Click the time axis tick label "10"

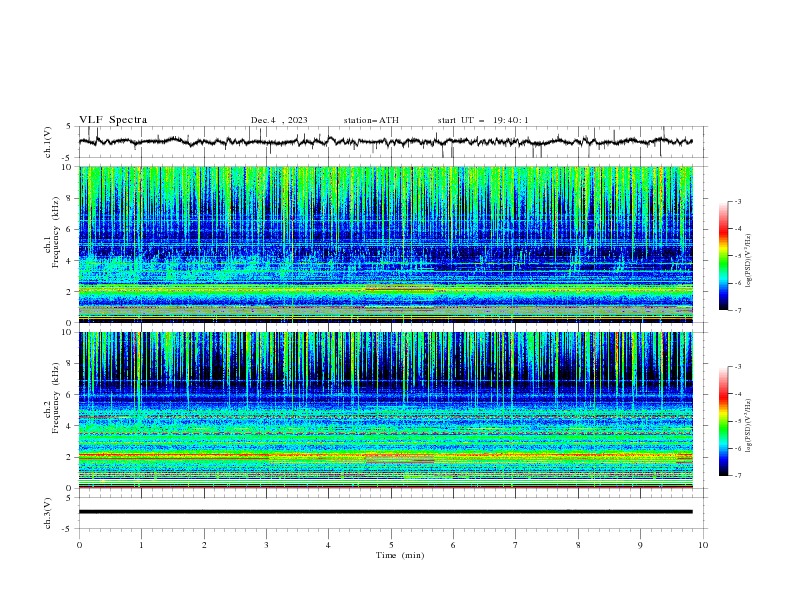pos(703,545)
